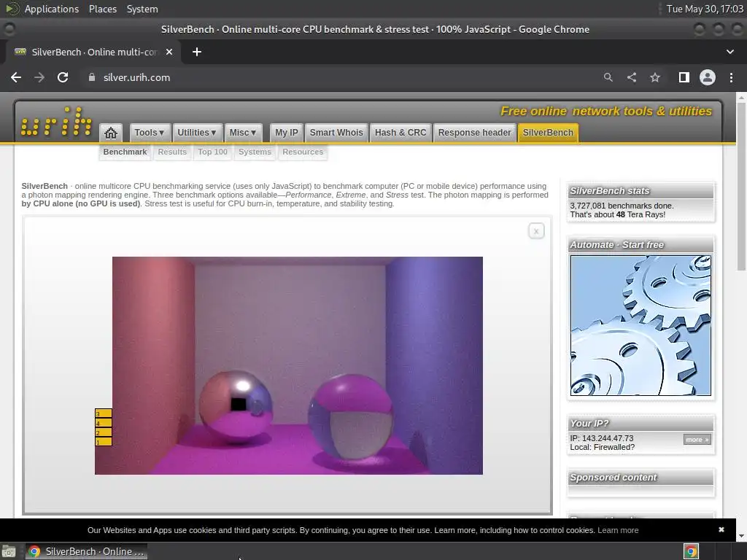
Task: Click the clock Tue May 30 17:03
Action: pyautogui.click(x=705, y=9)
